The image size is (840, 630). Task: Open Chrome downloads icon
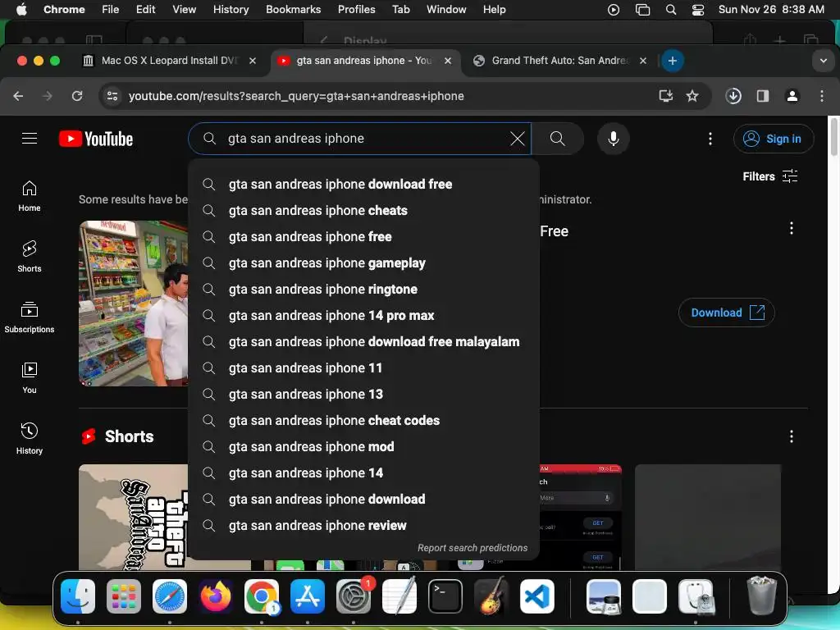pos(733,96)
